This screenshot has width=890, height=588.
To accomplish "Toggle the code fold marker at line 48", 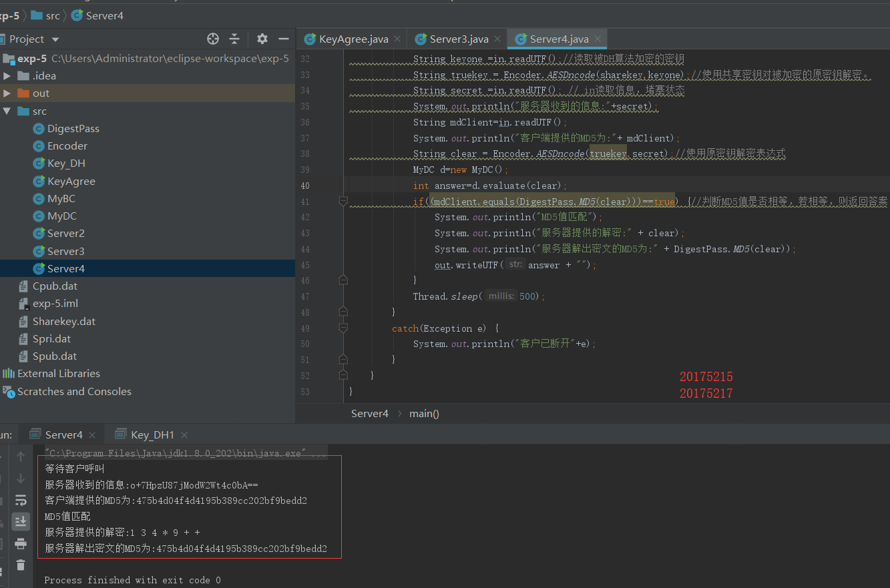I will pos(343,312).
